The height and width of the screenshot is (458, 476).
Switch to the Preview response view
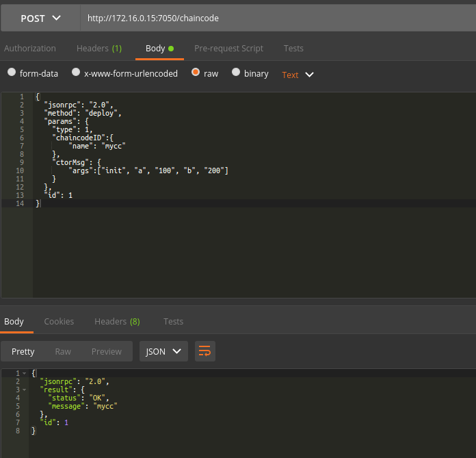[x=107, y=352]
